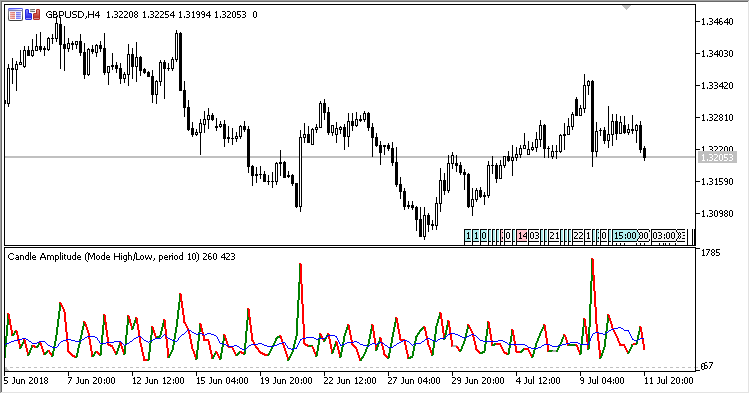The height and width of the screenshot is (394, 750).
Task: Click the 9 Jul 04:00 time label
Action: click(x=603, y=381)
